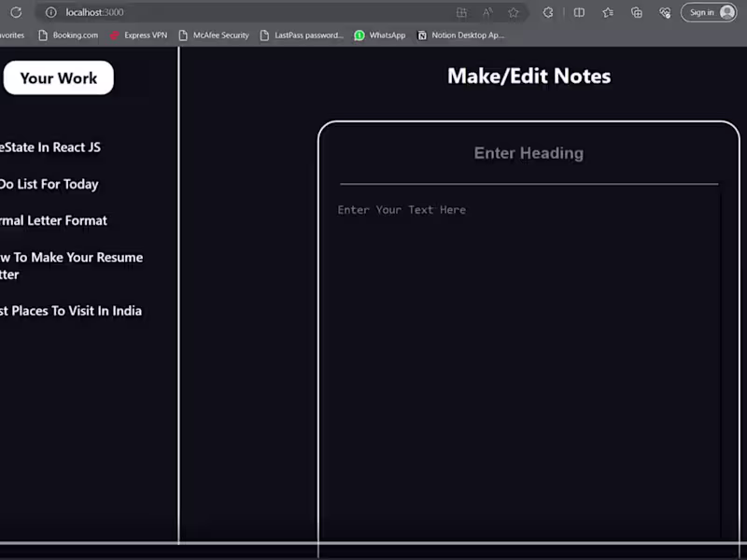Image resolution: width=747 pixels, height=560 pixels.
Task: Click the localhost:3000 address bar
Action: pyautogui.click(x=281, y=12)
